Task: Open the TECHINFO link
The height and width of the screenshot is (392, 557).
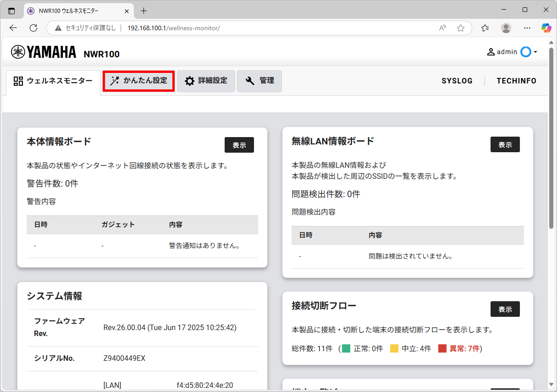Action: coord(516,81)
